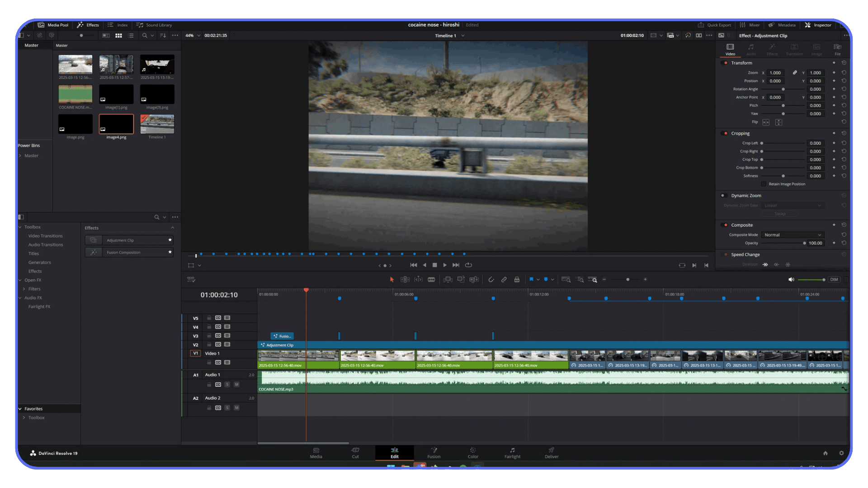This screenshot has height=488, width=868.
Task: Enable Retain Image Position checkbox
Action: [763, 184]
